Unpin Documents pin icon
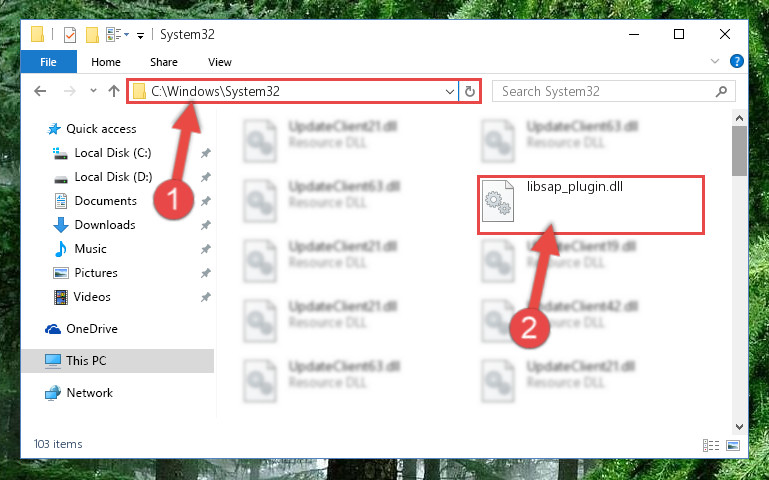769x480 pixels. (205, 201)
